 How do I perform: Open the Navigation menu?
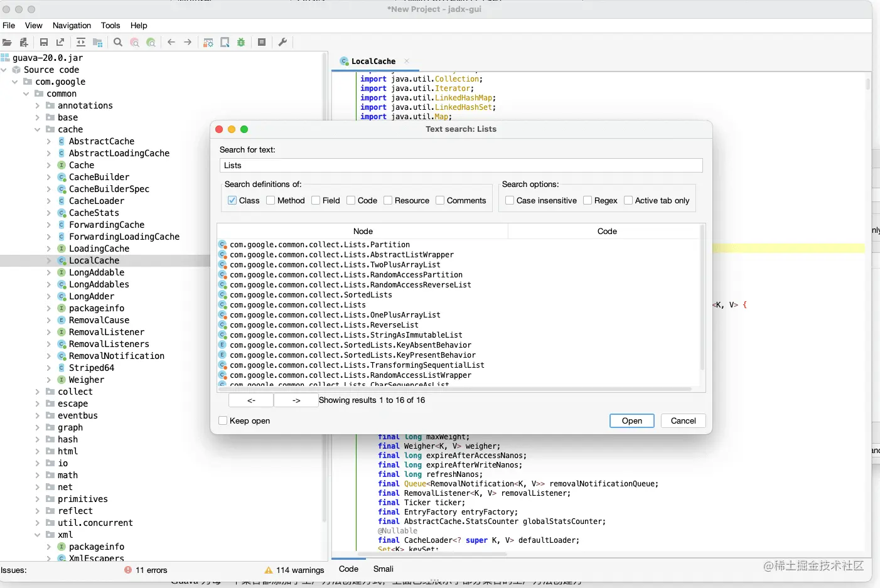click(72, 25)
